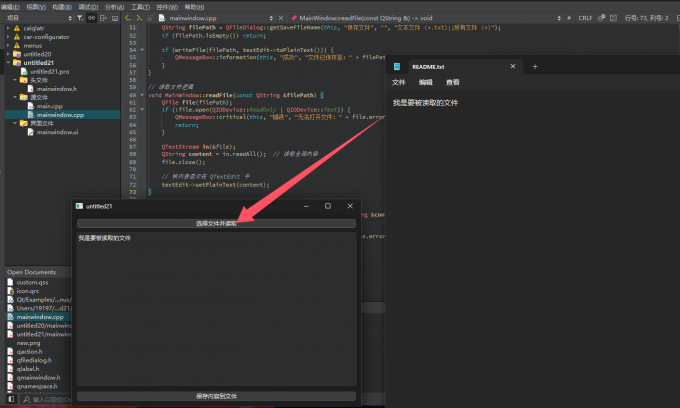Open main.cpp in the project tree

pyautogui.click(x=50, y=106)
